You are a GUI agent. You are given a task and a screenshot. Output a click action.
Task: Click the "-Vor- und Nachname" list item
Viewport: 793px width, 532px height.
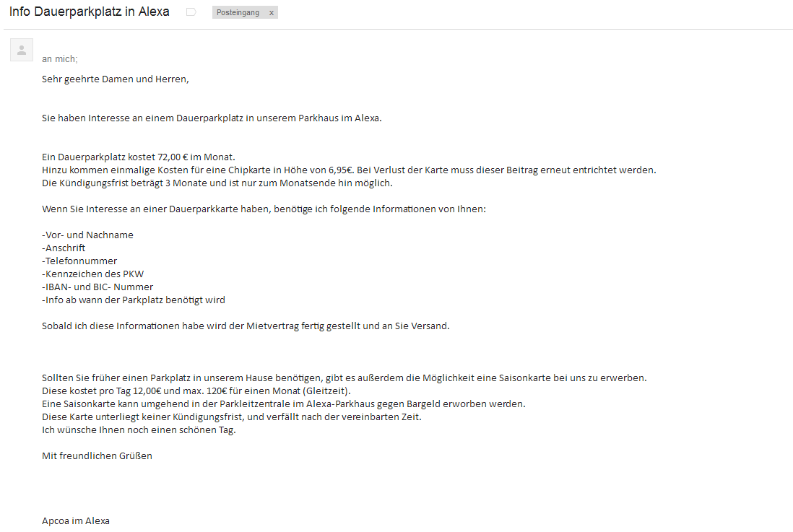tap(87, 235)
